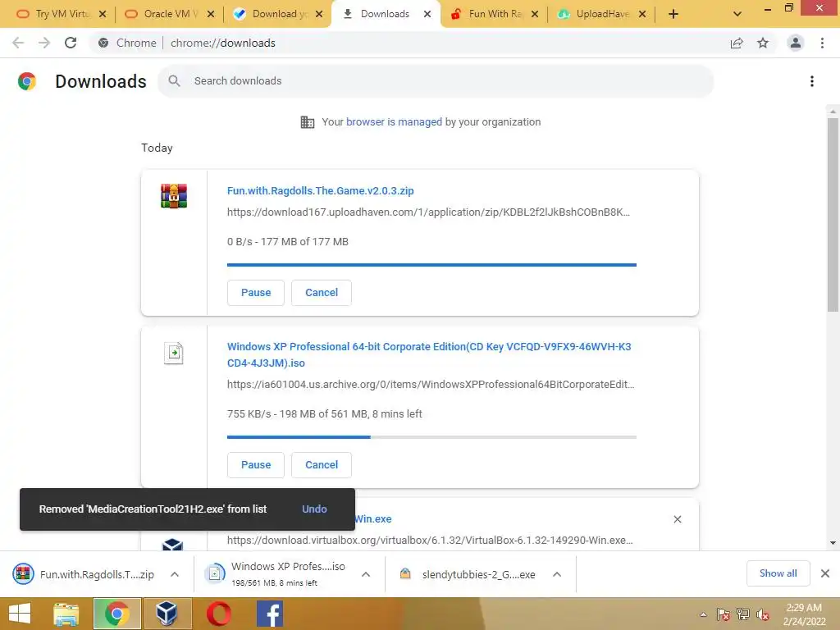Click the search magnifier icon
Image resolution: width=840 pixels, height=630 pixels.
click(174, 81)
